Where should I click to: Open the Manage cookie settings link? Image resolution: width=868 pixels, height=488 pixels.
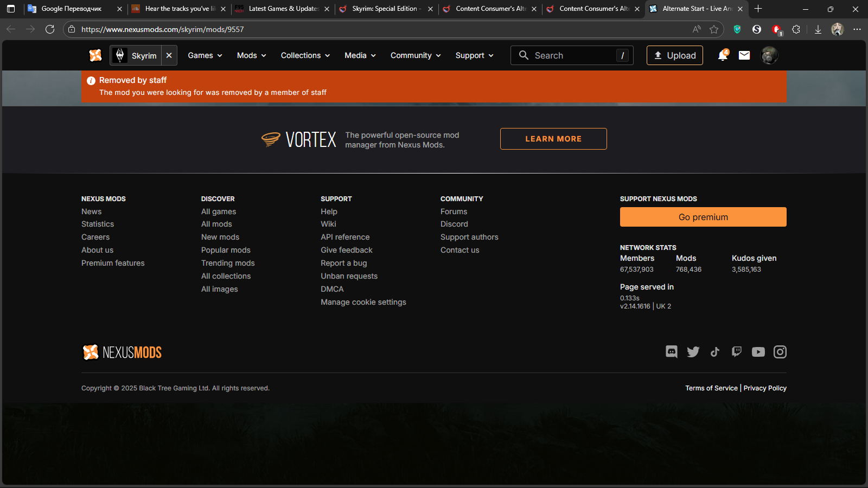pos(363,302)
